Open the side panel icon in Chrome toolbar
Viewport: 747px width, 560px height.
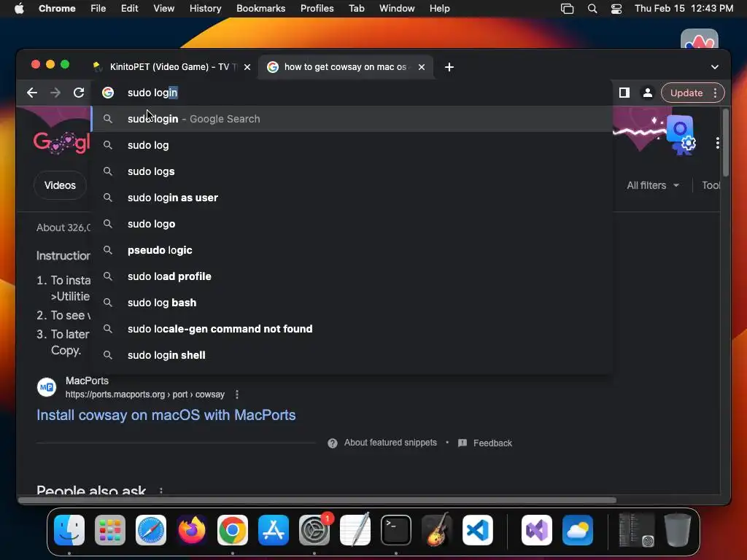[x=624, y=93]
